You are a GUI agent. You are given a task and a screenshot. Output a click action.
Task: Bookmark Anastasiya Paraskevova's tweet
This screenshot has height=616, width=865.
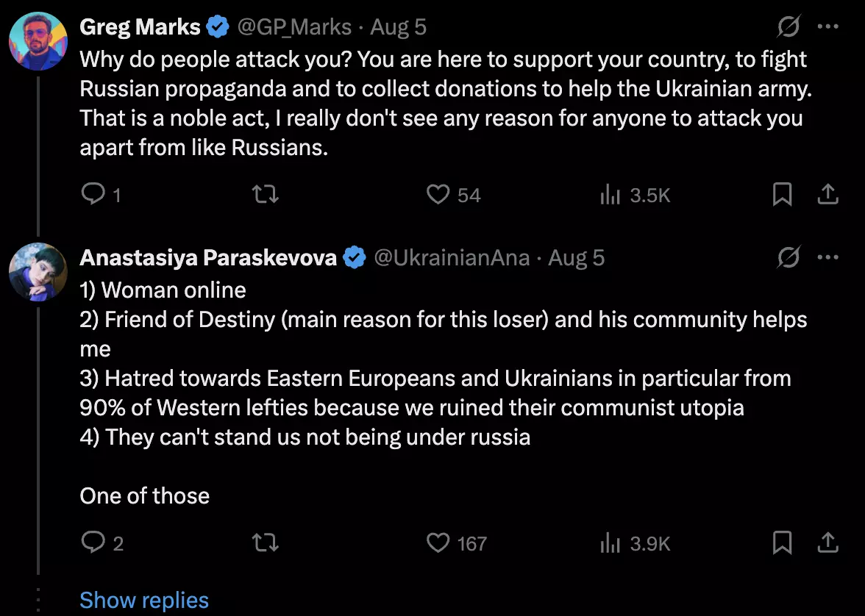(782, 543)
